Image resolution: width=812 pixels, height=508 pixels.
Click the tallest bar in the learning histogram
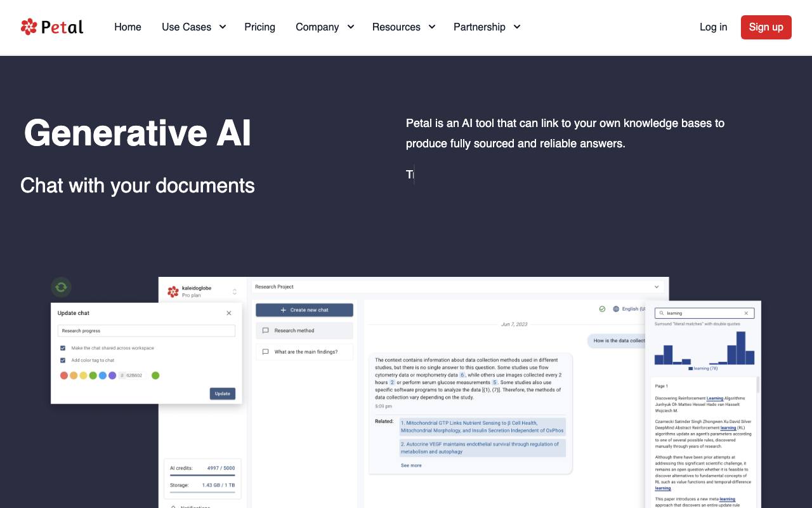point(741,348)
